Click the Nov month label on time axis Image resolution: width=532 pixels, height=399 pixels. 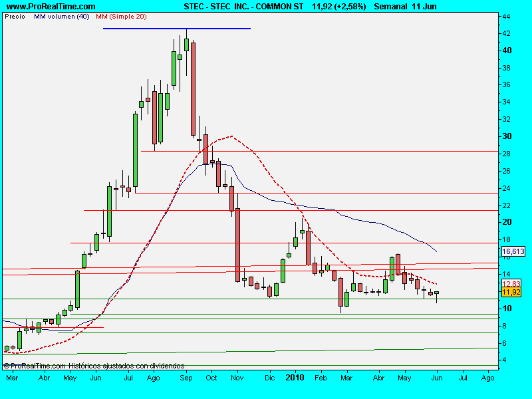tap(237, 378)
